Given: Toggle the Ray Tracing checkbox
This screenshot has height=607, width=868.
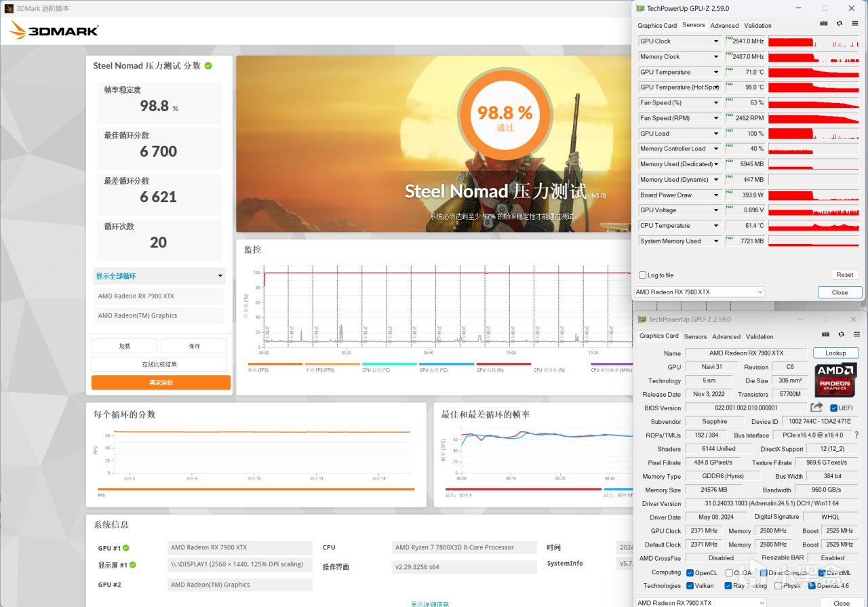Looking at the screenshot, I should [x=728, y=586].
